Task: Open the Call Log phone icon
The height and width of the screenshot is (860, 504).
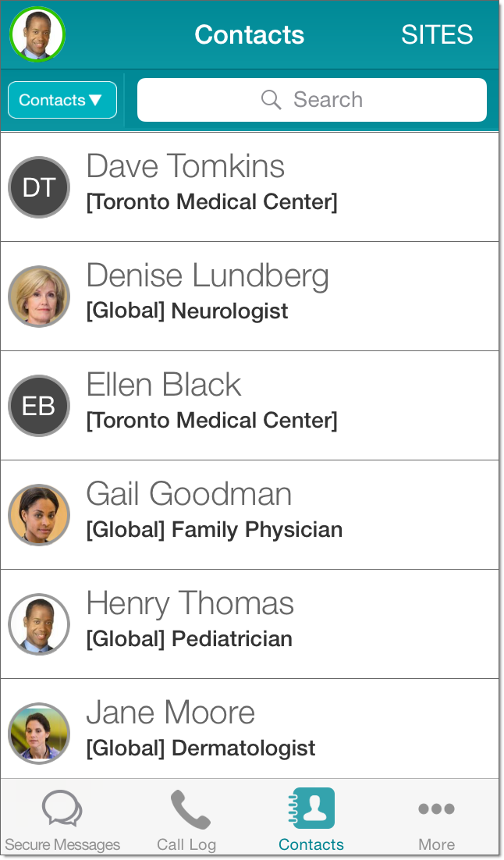Action: coord(190,809)
